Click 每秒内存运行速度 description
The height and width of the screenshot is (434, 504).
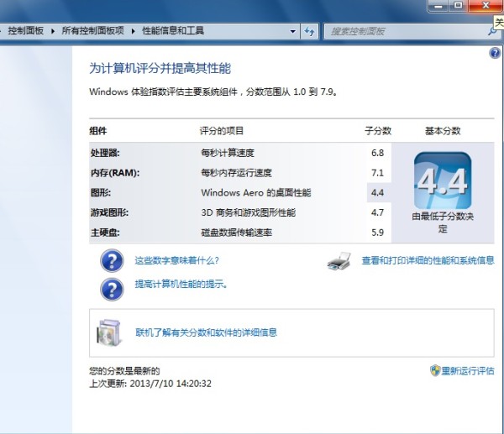237,173
